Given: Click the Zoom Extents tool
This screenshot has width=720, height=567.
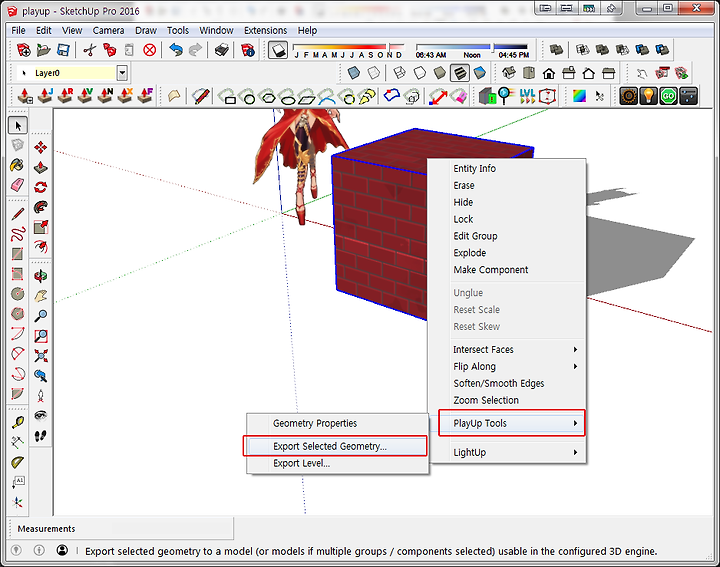Looking at the screenshot, I should (40, 356).
